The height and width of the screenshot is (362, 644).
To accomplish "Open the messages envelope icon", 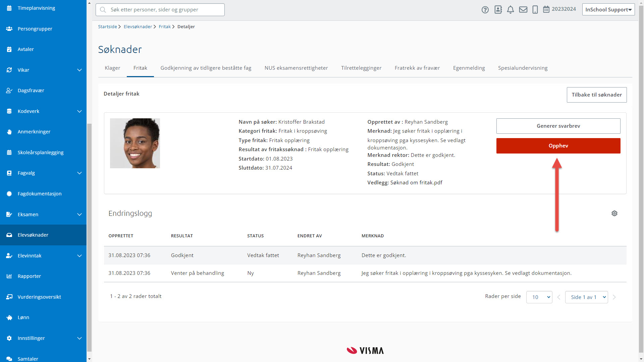I will pyautogui.click(x=523, y=10).
